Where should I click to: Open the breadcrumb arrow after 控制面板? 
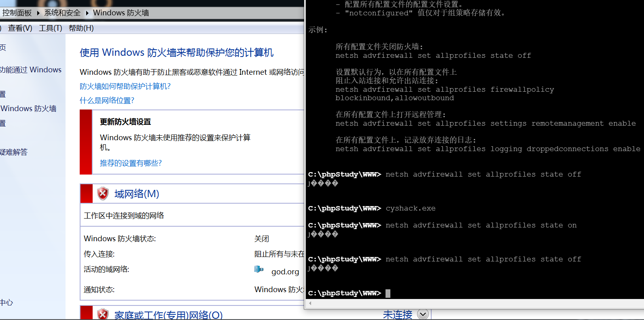[x=38, y=13]
